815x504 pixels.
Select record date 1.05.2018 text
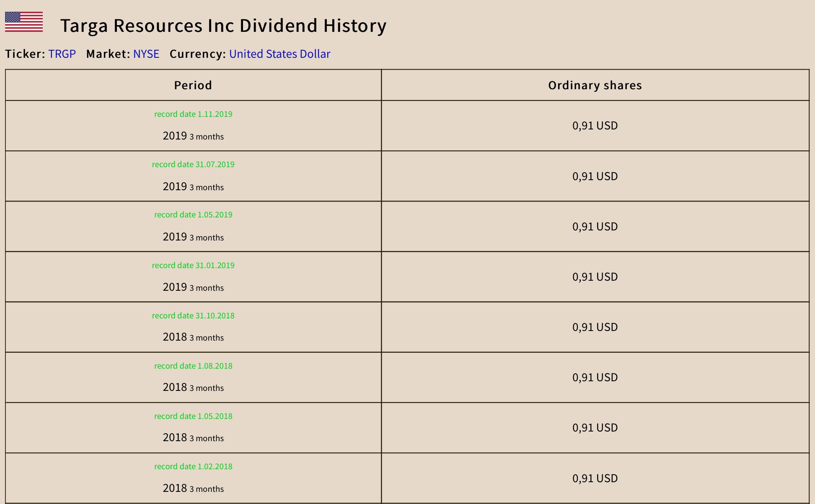point(193,416)
